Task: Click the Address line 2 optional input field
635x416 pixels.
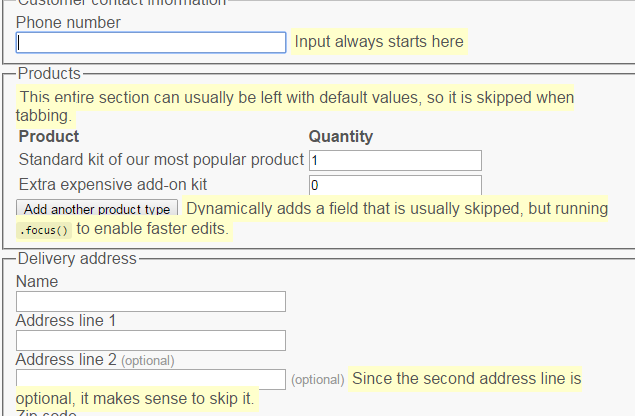Action: tap(151, 379)
